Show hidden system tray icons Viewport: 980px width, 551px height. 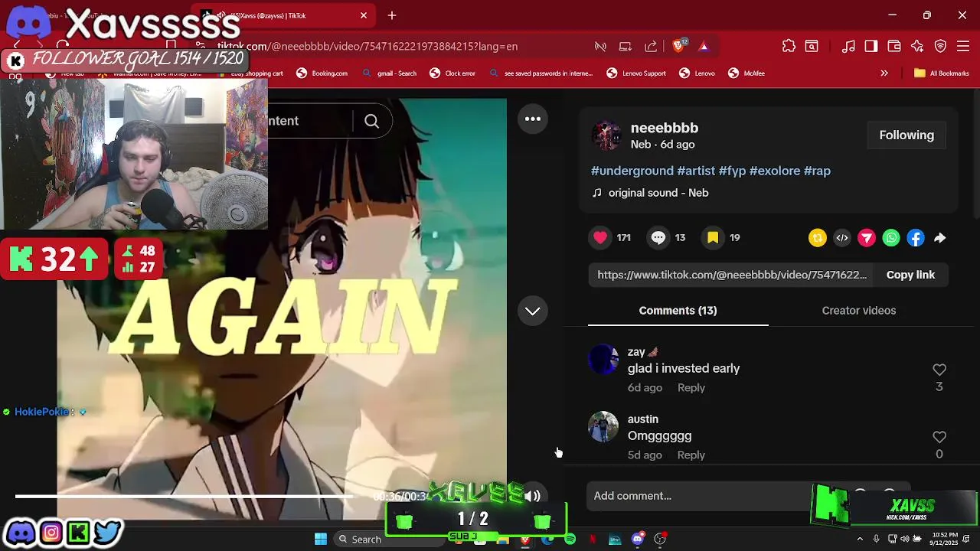(860, 540)
